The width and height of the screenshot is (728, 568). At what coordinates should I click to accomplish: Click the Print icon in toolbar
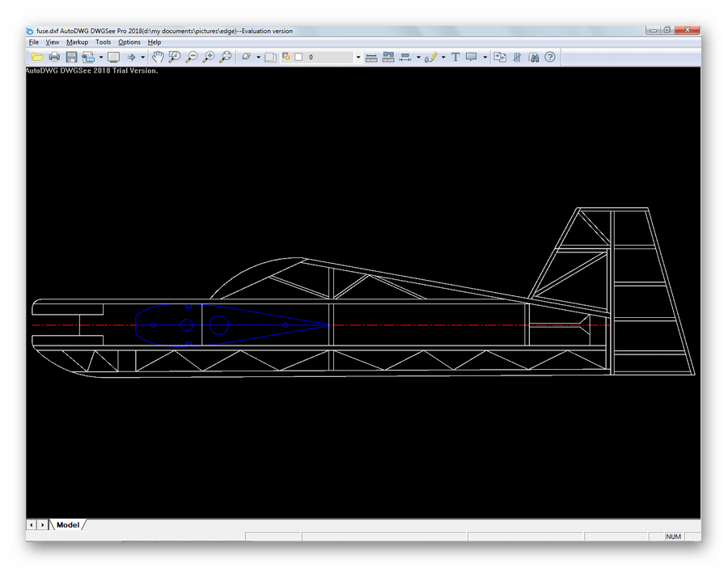click(x=54, y=57)
